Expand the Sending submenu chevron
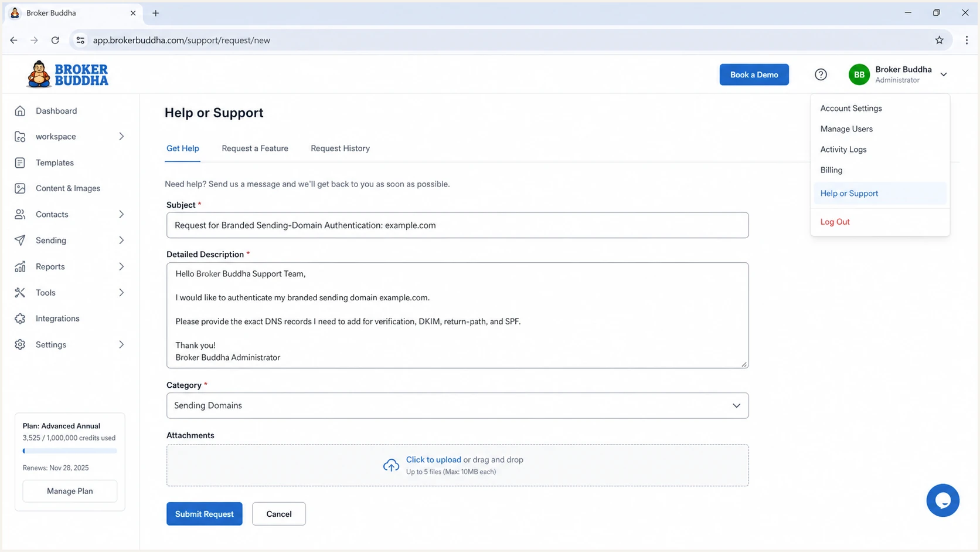 click(121, 241)
